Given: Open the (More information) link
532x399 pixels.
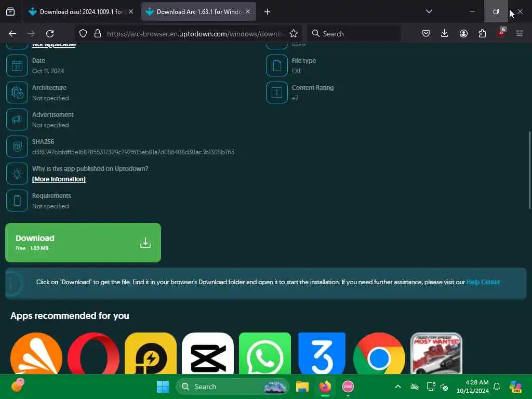Looking at the screenshot, I should point(59,179).
